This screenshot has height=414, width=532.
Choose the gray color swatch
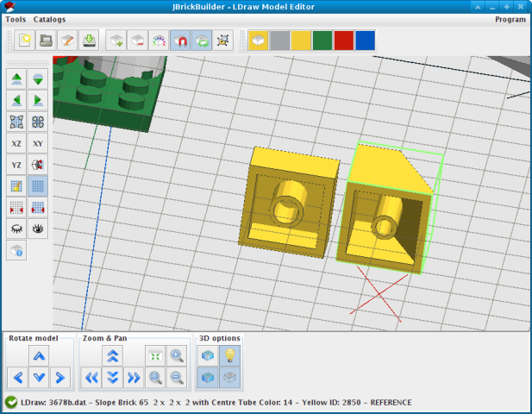(279, 41)
